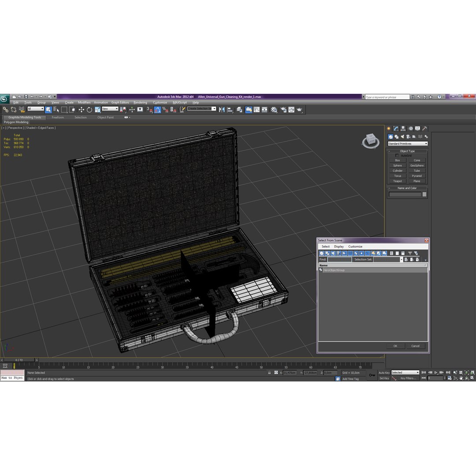Open the Standard Primitives dropdown
The width and height of the screenshot is (476, 476).
408,144
